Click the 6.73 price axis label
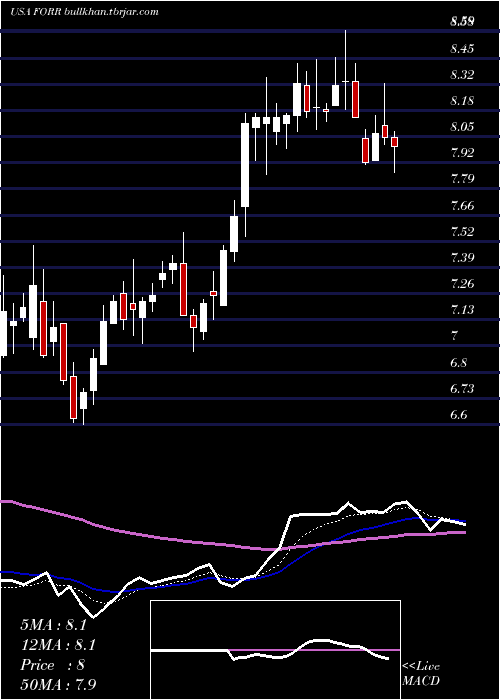Screen dimensions: 500x700 462,388
